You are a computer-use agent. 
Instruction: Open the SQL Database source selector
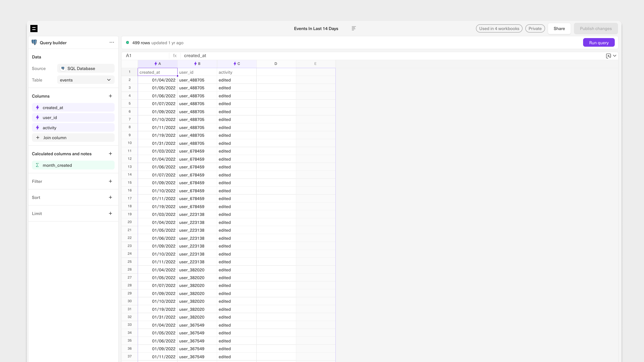[86, 68]
